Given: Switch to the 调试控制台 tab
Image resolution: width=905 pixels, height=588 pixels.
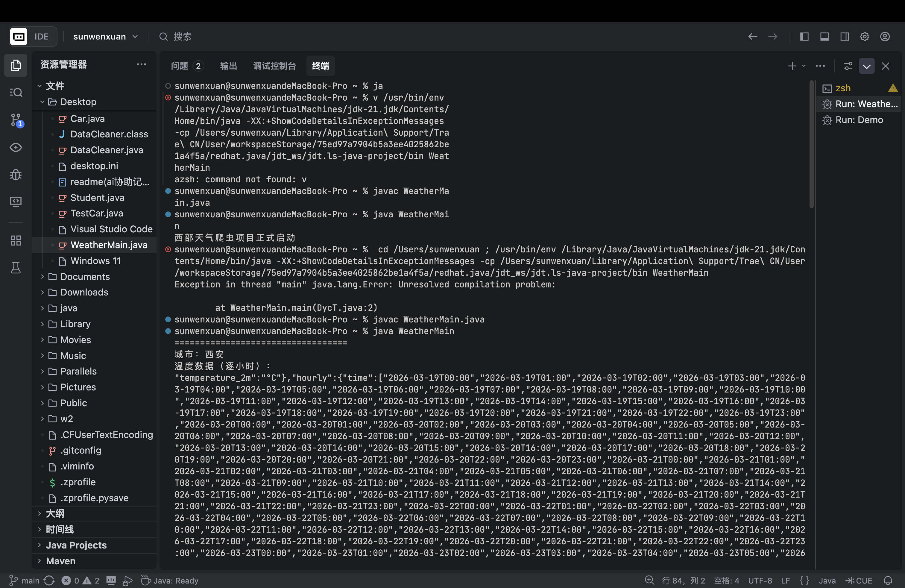Looking at the screenshot, I should click(x=274, y=66).
